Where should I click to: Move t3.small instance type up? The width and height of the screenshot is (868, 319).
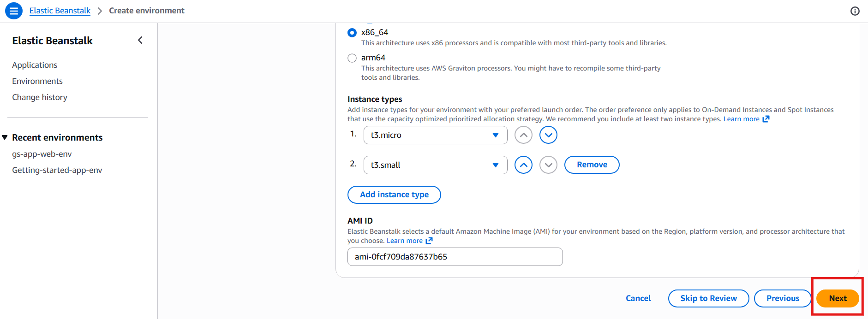click(523, 165)
